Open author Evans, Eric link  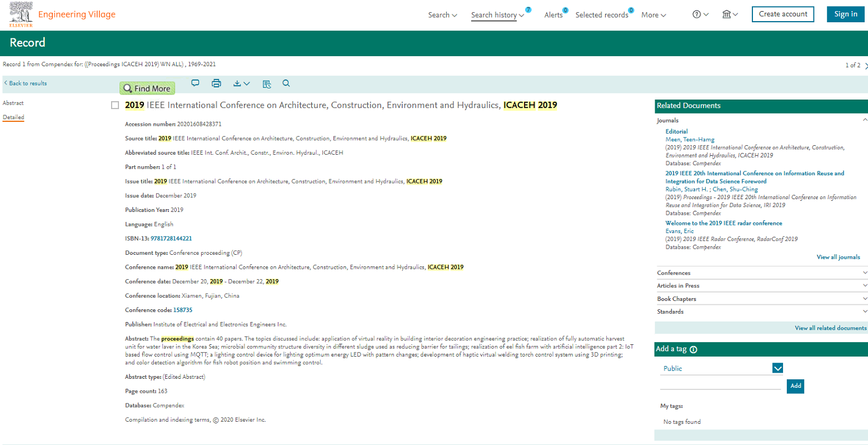680,231
